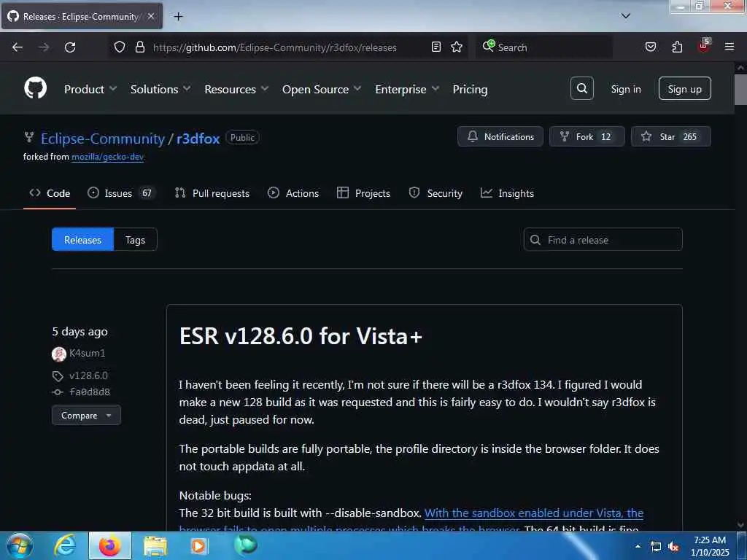Image resolution: width=747 pixels, height=560 pixels.
Task: Expand the Open Source menu
Action: click(322, 89)
